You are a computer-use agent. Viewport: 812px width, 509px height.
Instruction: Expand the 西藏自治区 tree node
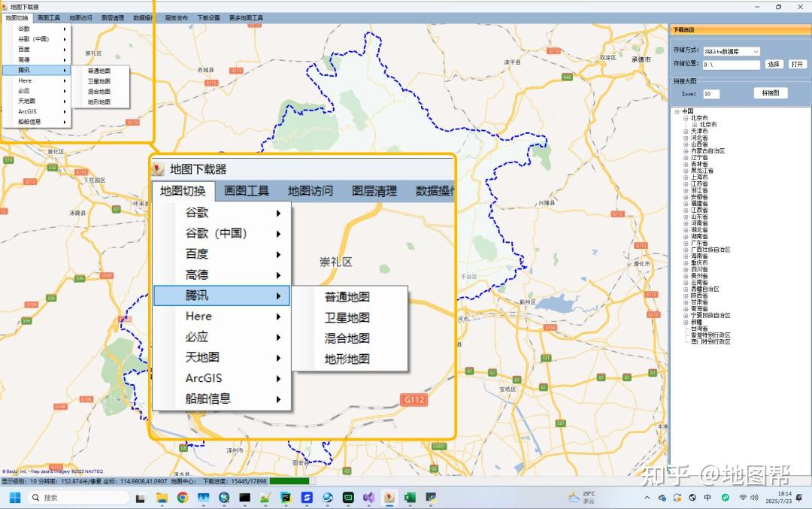pyautogui.click(x=686, y=289)
